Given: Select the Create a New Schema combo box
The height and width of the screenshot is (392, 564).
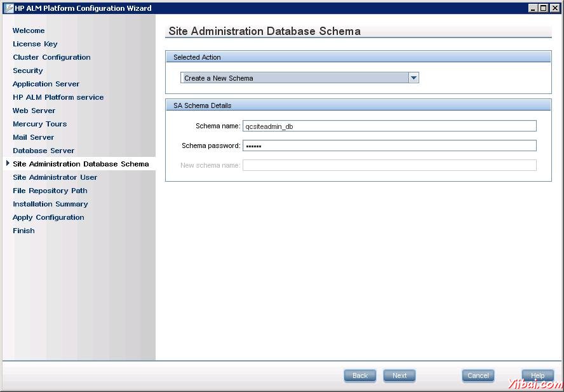Looking at the screenshot, I should [x=295, y=78].
